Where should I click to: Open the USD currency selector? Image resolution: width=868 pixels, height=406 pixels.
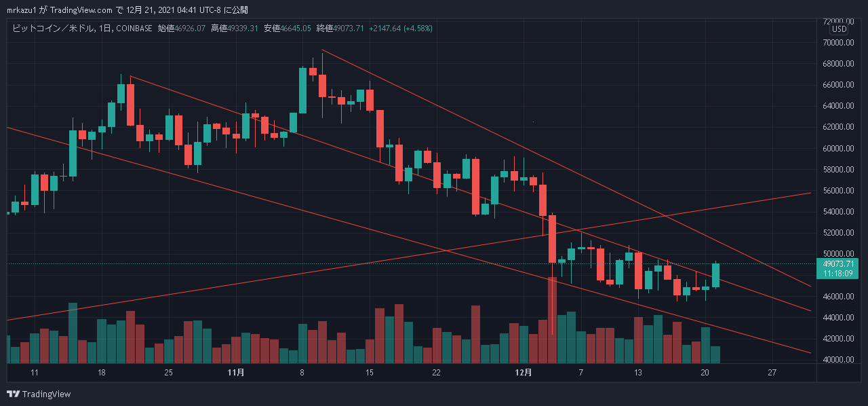click(840, 29)
